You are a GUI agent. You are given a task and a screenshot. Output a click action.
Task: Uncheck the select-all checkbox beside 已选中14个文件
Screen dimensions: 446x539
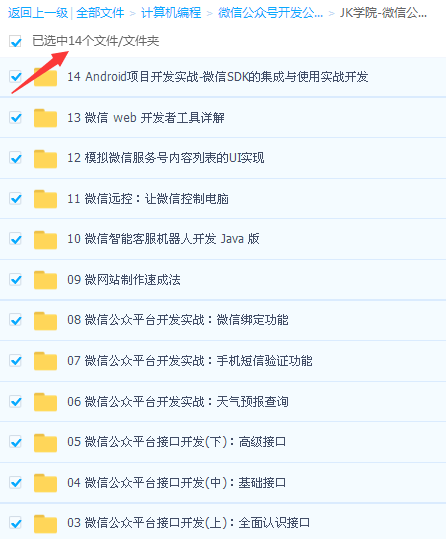15,41
